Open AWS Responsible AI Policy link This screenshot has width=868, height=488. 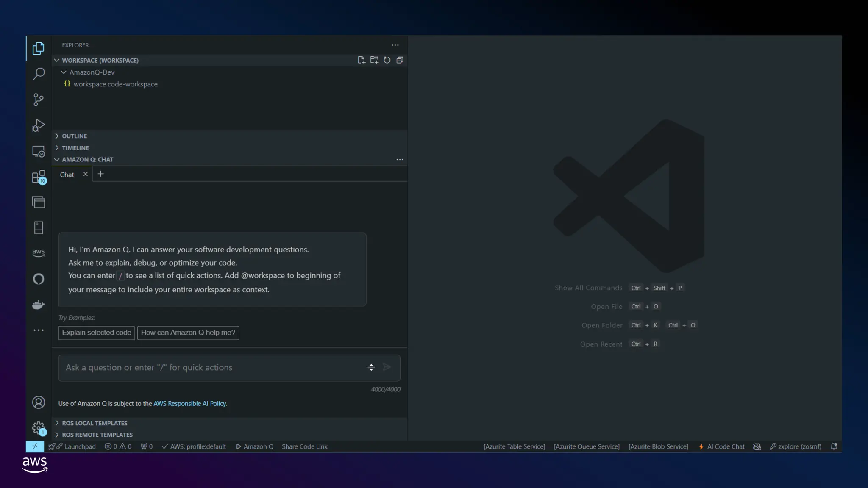(189, 403)
